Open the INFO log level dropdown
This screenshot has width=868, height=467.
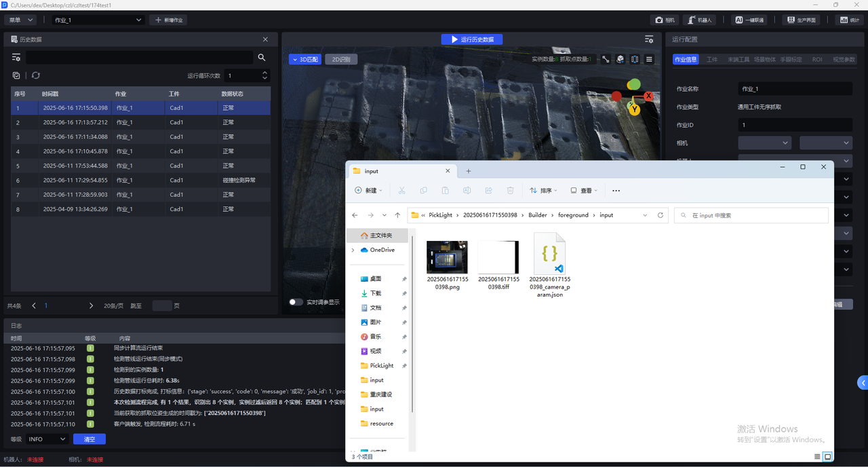coord(47,439)
